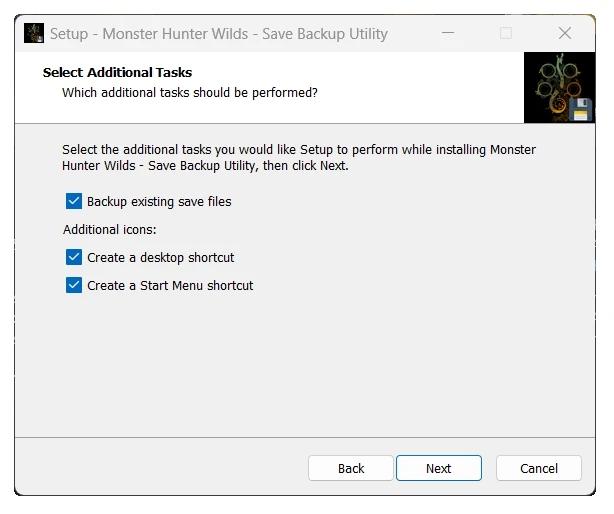614x514 pixels.
Task: Click the 'Which additional tasks should be performed?' subtitle
Action: click(190, 93)
